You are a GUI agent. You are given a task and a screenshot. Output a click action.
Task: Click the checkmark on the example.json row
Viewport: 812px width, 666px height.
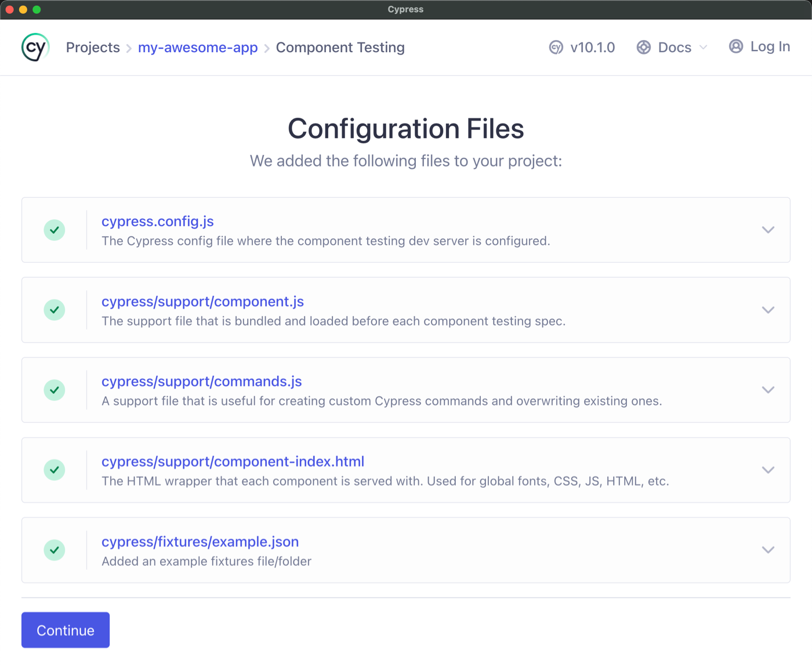(54, 550)
